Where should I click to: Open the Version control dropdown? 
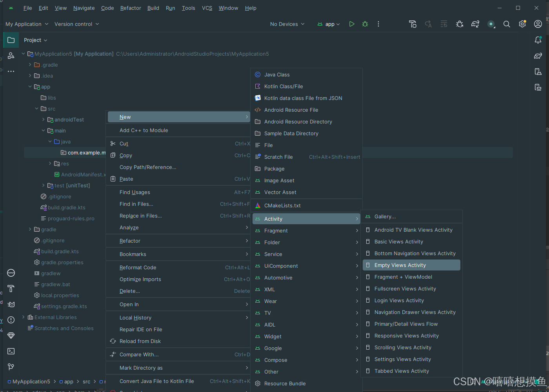point(77,24)
